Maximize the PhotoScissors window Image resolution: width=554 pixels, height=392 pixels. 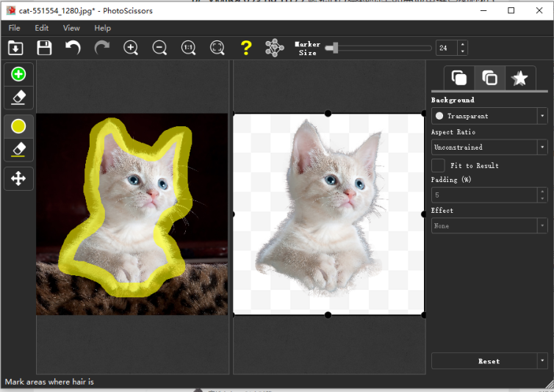tap(511, 10)
